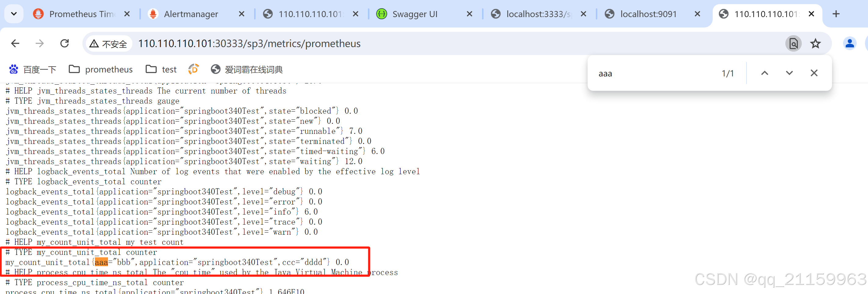Click the address bar URL

click(x=249, y=43)
